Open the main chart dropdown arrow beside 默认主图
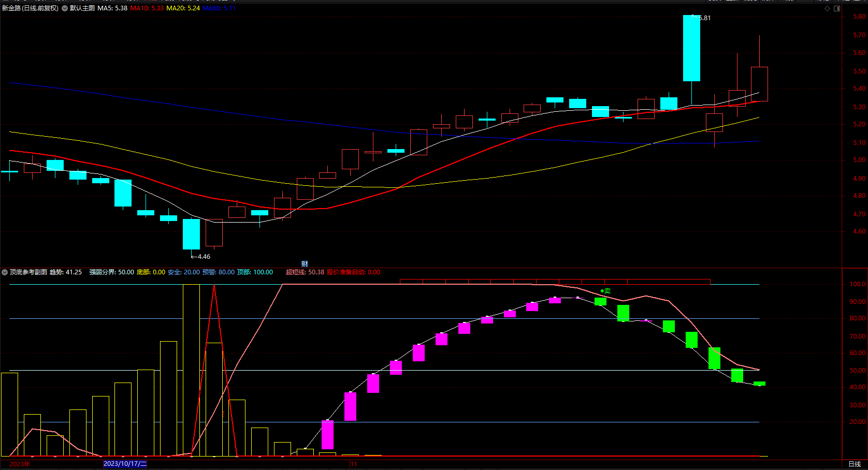The width and height of the screenshot is (868, 470). tap(65, 8)
